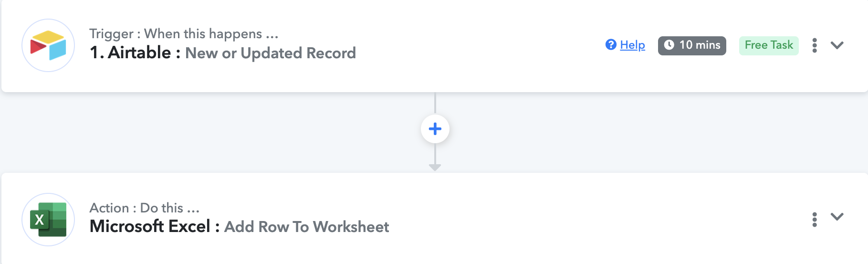Viewport: 868px width, 264px height.
Task: Expand the Microsoft Excel action step chevron
Action: (837, 217)
